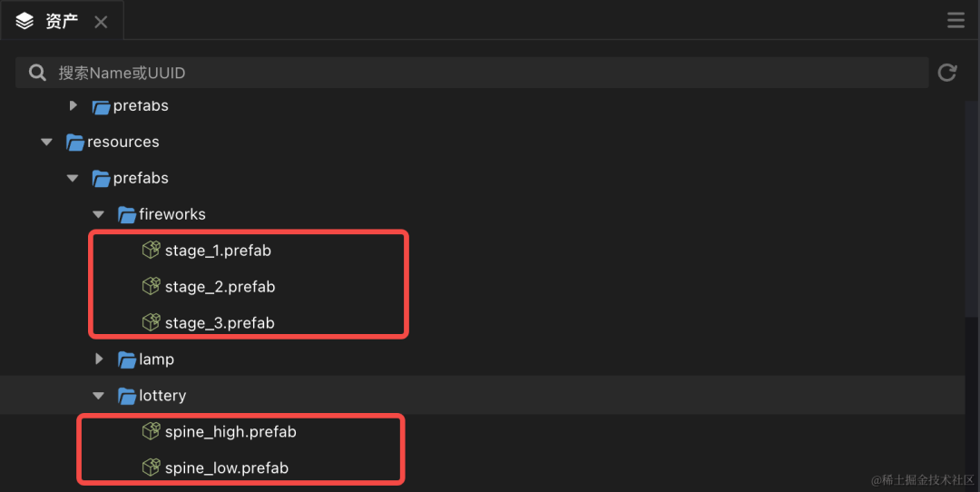Click the stage_2.prefab cube icon
980x492 pixels.
click(152, 286)
